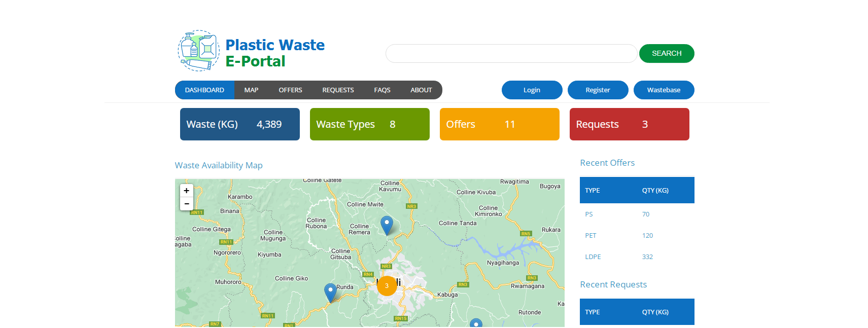Click the quantity value 70
Image resolution: width=868 pixels, height=328 pixels.
coord(646,214)
